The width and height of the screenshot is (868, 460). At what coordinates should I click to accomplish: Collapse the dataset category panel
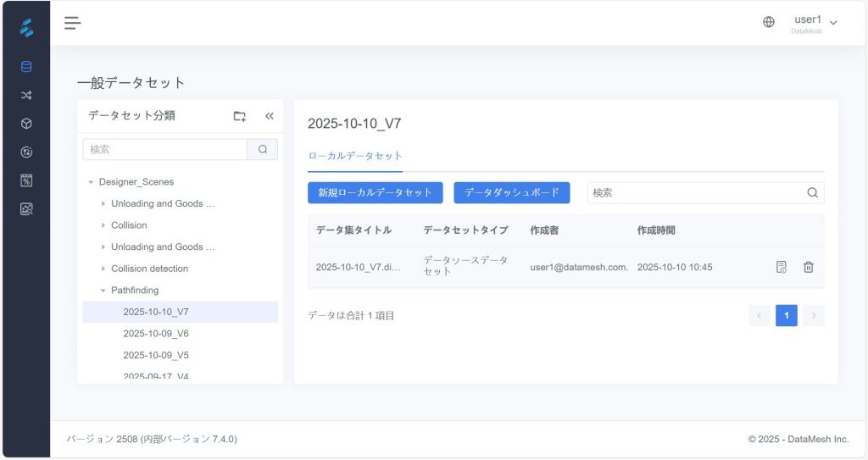(x=270, y=116)
